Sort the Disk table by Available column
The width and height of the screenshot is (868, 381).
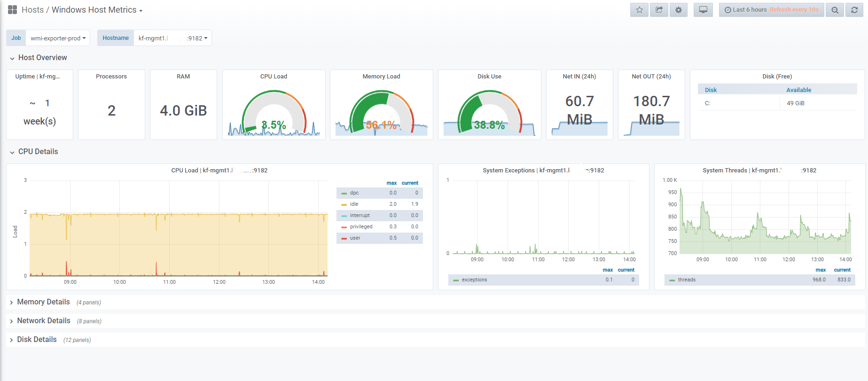(x=798, y=90)
